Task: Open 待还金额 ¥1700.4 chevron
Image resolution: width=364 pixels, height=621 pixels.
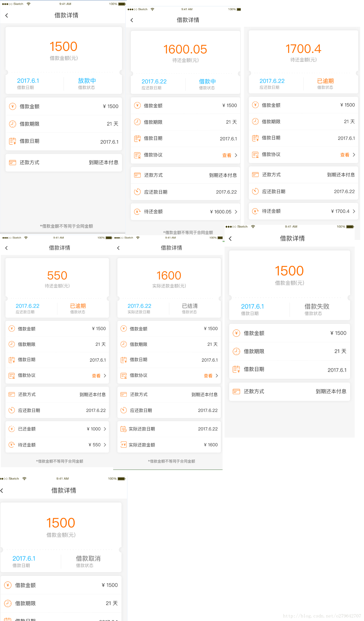Action: pyautogui.click(x=354, y=211)
